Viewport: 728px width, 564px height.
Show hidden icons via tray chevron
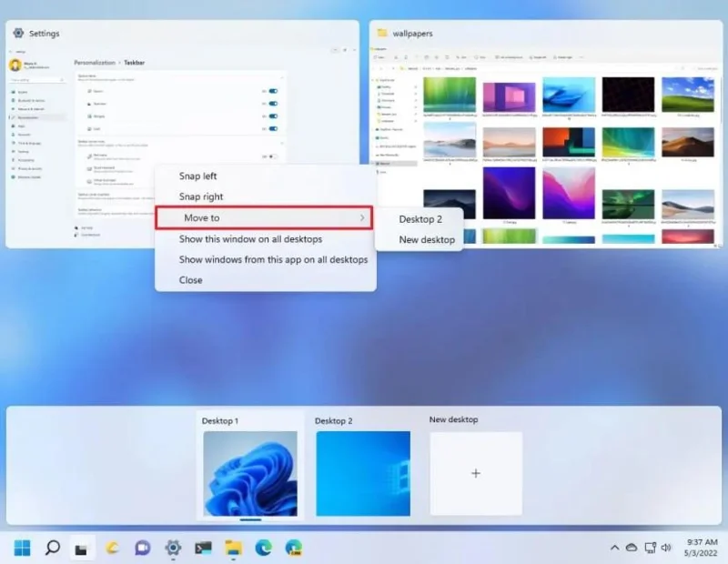[x=614, y=548]
